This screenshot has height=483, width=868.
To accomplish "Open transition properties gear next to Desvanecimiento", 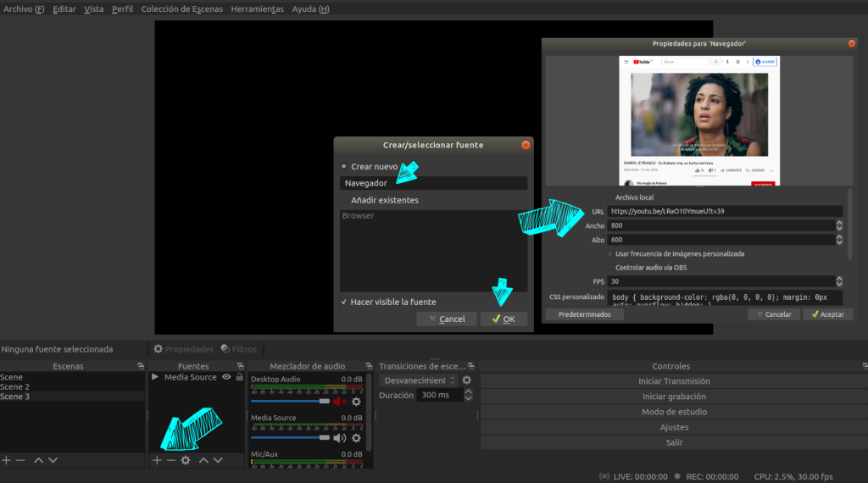I will click(467, 380).
